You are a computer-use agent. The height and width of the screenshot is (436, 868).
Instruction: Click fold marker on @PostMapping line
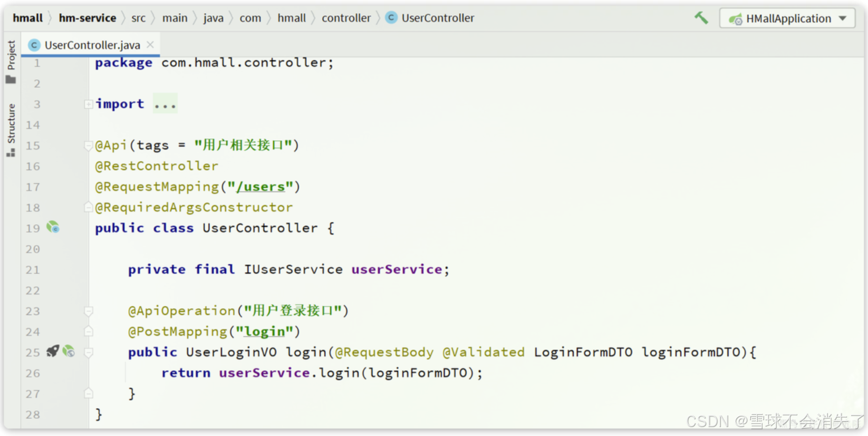[x=89, y=332]
